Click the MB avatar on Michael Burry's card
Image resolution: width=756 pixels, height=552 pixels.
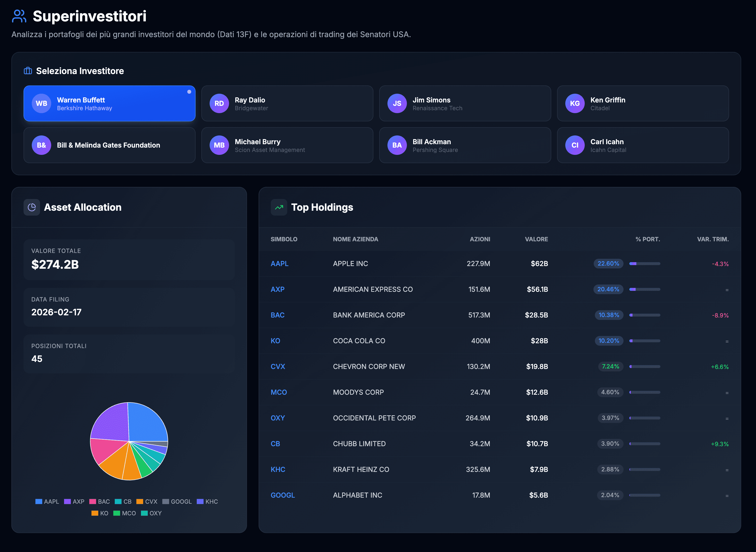pyautogui.click(x=219, y=145)
